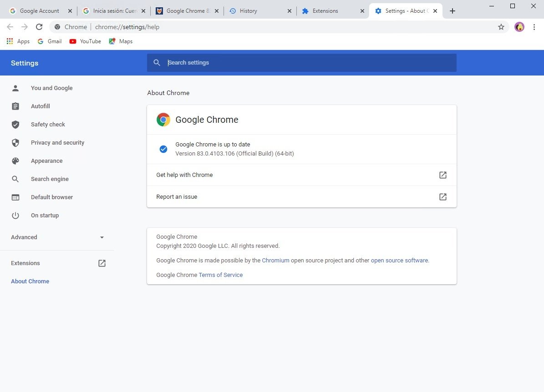Image resolution: width=544 pixels, height=392 pixels.
Task: Open the Maps bookmark
Action: pos(121,41)
